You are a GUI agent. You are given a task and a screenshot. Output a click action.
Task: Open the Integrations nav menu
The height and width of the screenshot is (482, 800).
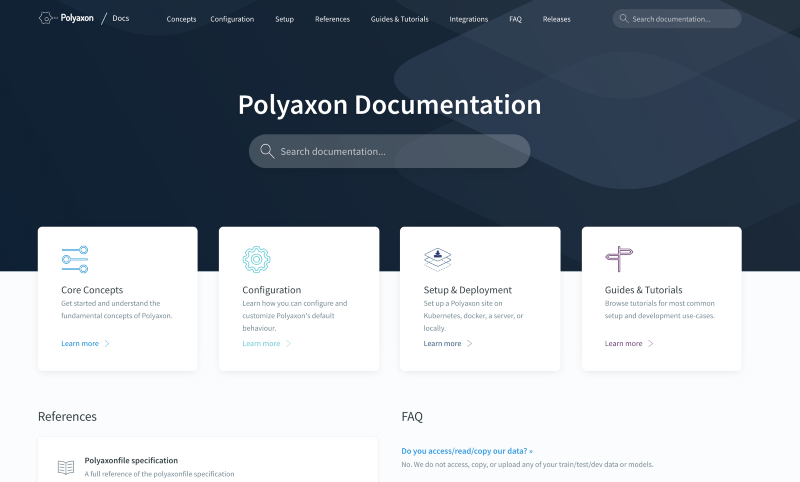(468, 19)
